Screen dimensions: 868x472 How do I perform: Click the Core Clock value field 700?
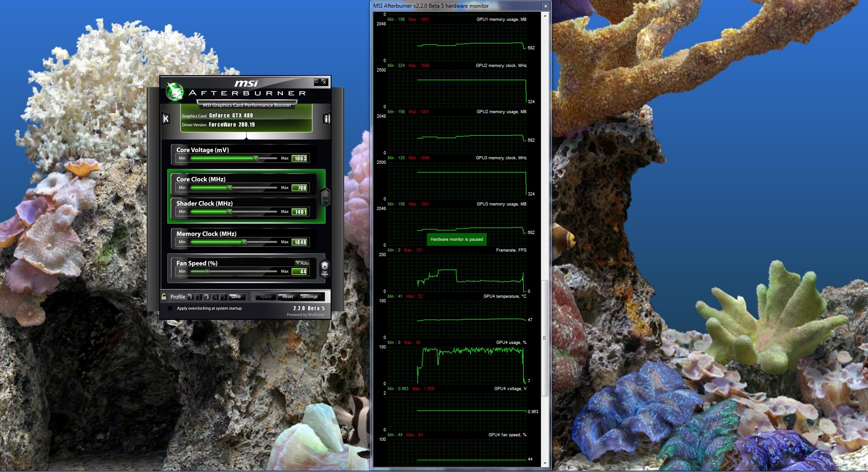pos(300,188)
